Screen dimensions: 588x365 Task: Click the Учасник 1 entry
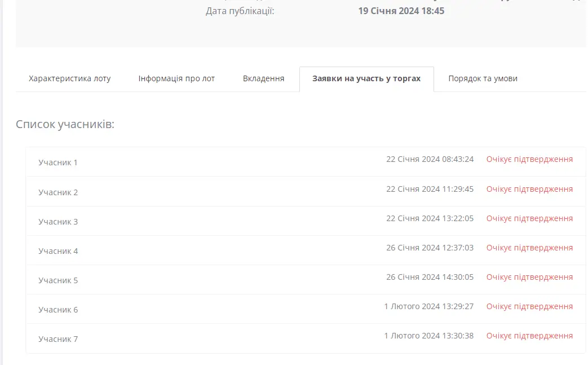click(x=58, y=162)
